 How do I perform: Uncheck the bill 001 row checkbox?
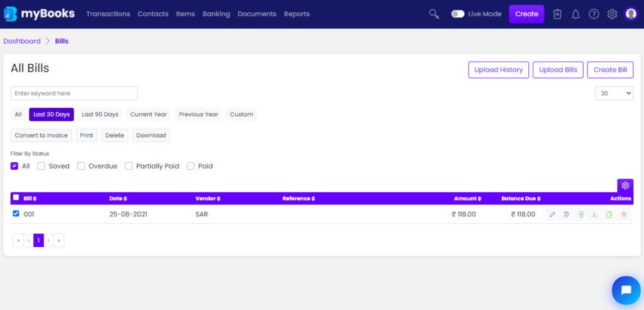coord(16,214)
